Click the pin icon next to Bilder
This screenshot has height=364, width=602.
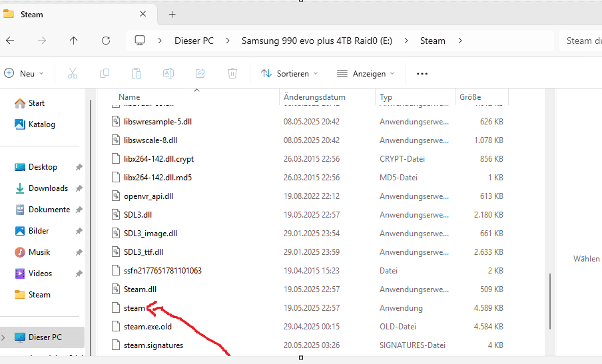79,232
